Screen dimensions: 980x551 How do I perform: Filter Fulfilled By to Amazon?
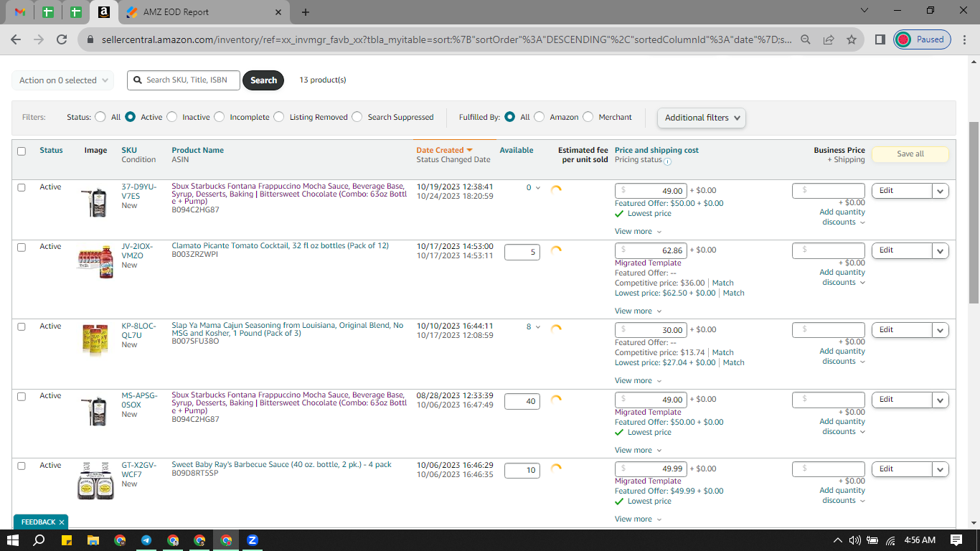coord(540,117)
